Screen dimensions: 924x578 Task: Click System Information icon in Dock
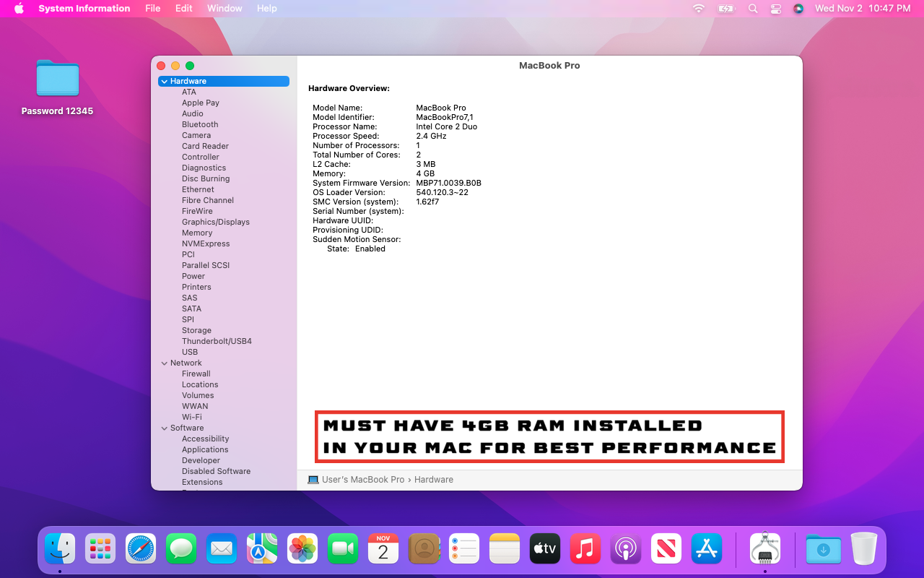point(765,548)
